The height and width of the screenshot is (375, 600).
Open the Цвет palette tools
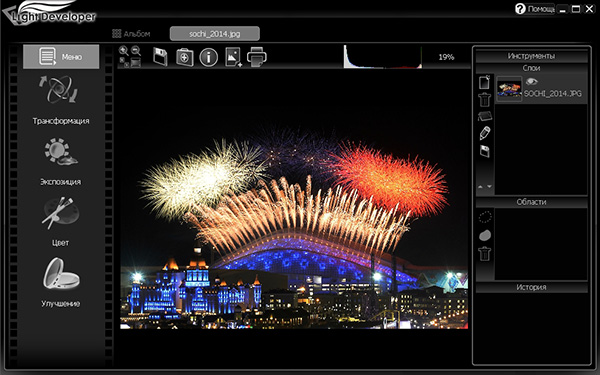[60, 222]
